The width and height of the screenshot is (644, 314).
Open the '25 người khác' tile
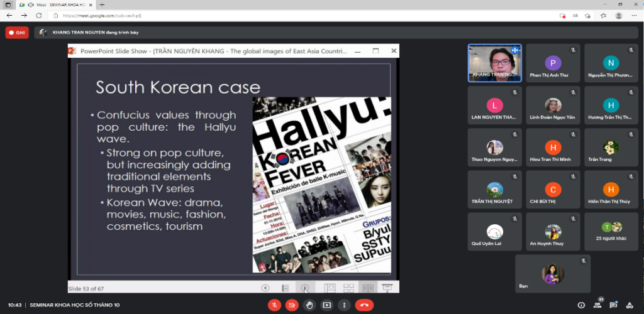click(611, 231)
